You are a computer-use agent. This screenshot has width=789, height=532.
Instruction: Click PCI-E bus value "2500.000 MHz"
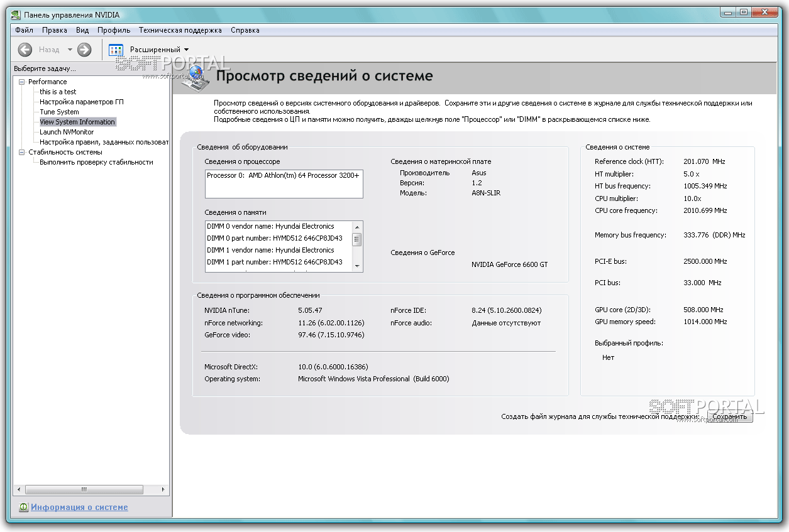tap(705, 261)
